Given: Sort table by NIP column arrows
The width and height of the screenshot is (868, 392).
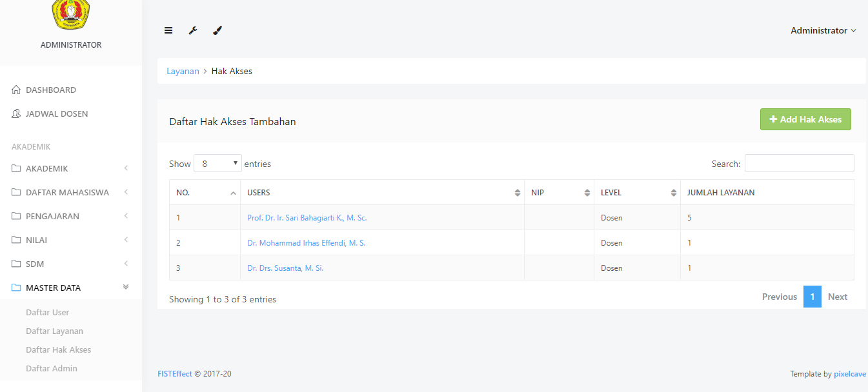Looking at the screenshot, I should [x=587, y=193].
